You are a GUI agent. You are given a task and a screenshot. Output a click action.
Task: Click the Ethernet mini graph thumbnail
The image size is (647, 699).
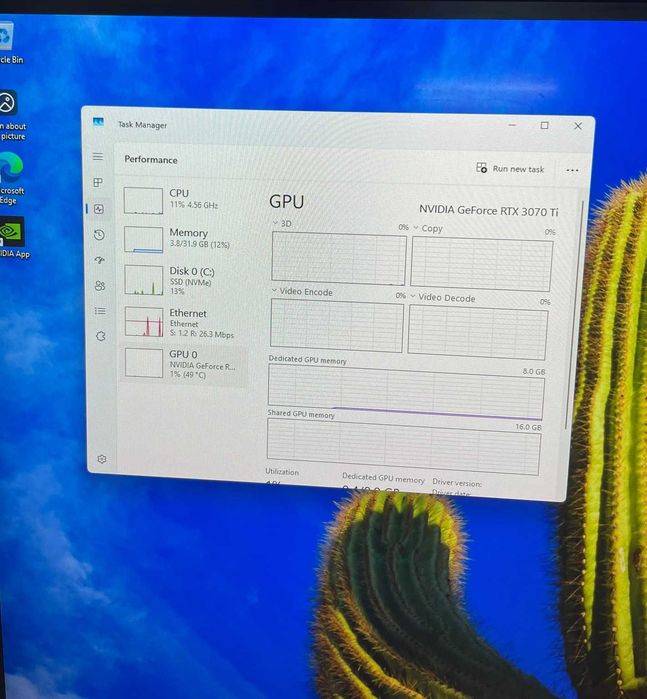click(x=144, y=321)
